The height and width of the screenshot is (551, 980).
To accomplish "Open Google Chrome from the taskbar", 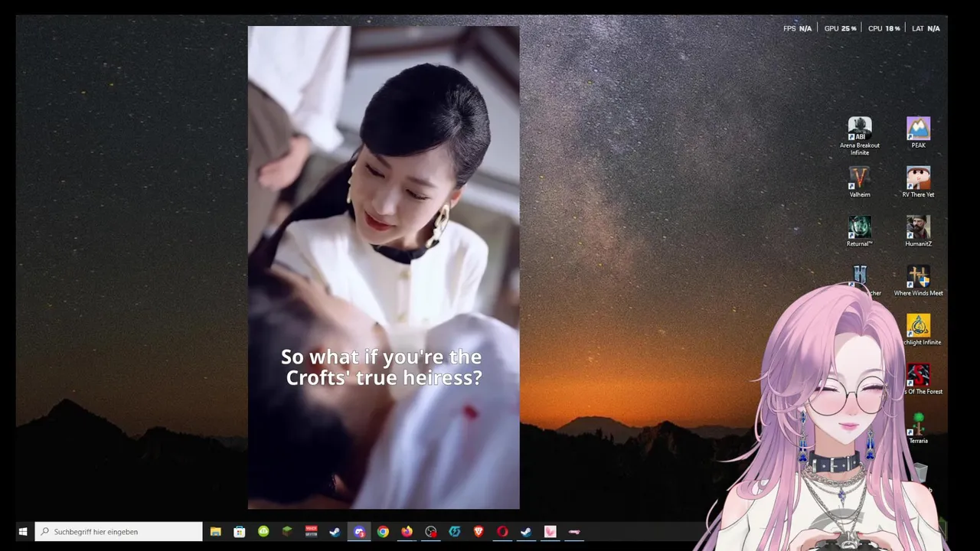I will (x=383, y=532).
